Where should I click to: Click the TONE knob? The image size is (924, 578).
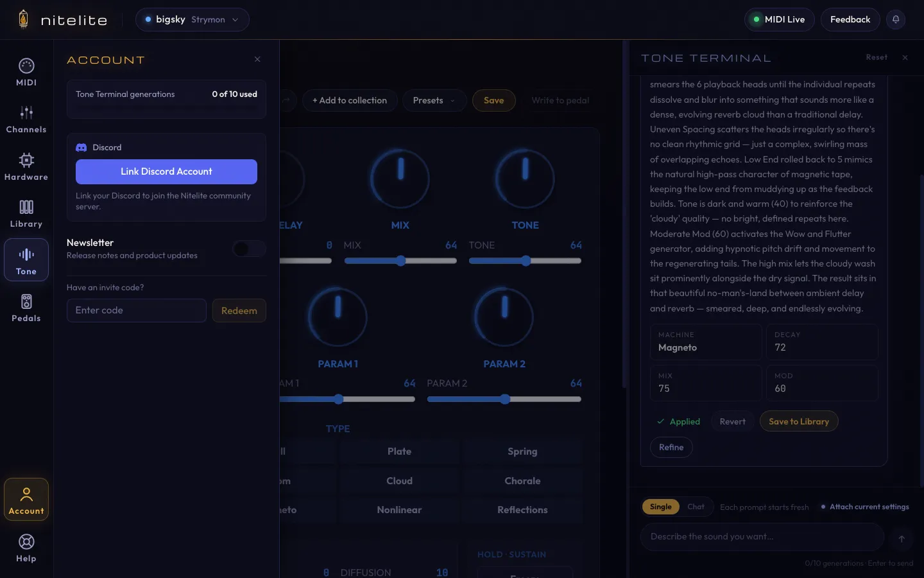(x=525, y=179)
